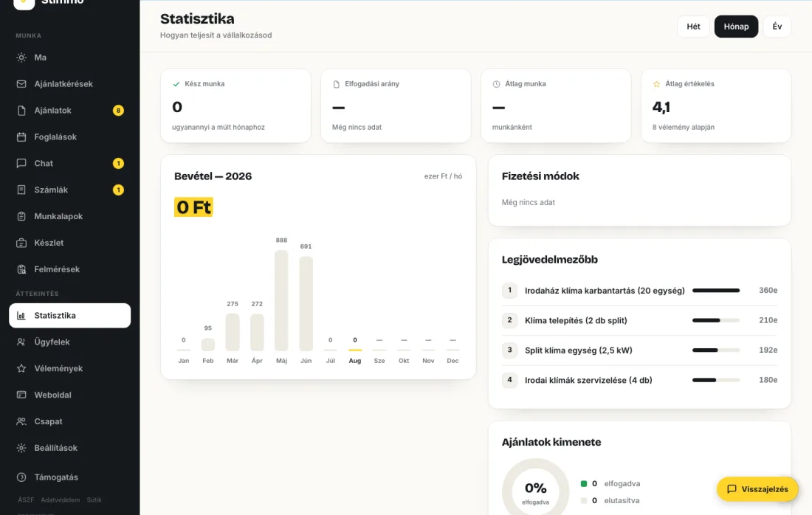812x515 pixels.
Task: Click the people icon for Ügyfelek
Action: click(21, 342)
